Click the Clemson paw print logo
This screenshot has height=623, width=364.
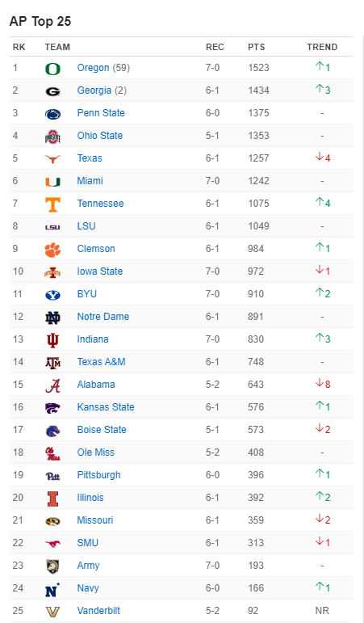pyautogui.click(x=52, y=250)
